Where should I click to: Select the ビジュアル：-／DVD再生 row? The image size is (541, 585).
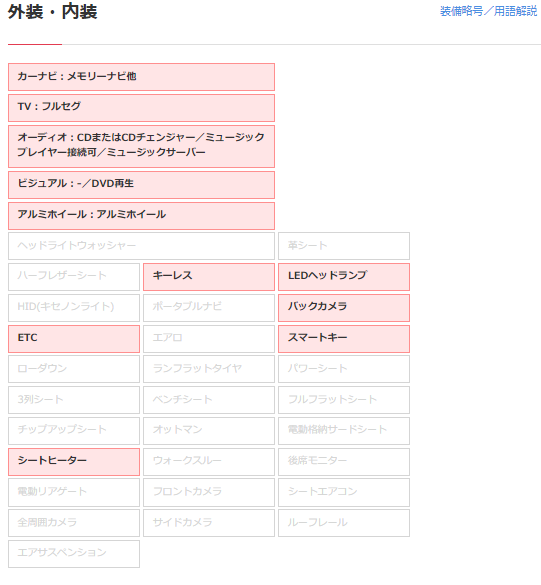tap(141, 185)
